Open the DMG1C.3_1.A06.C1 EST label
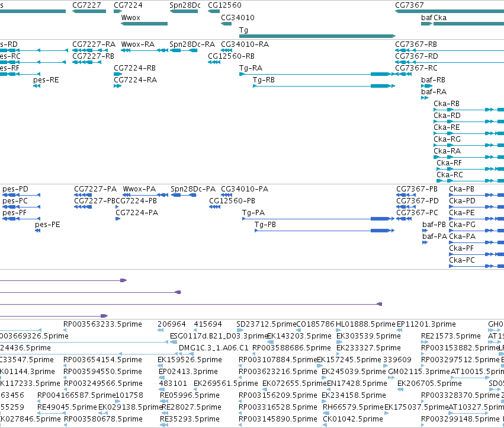The image size is (504, 428). point(213,348)
